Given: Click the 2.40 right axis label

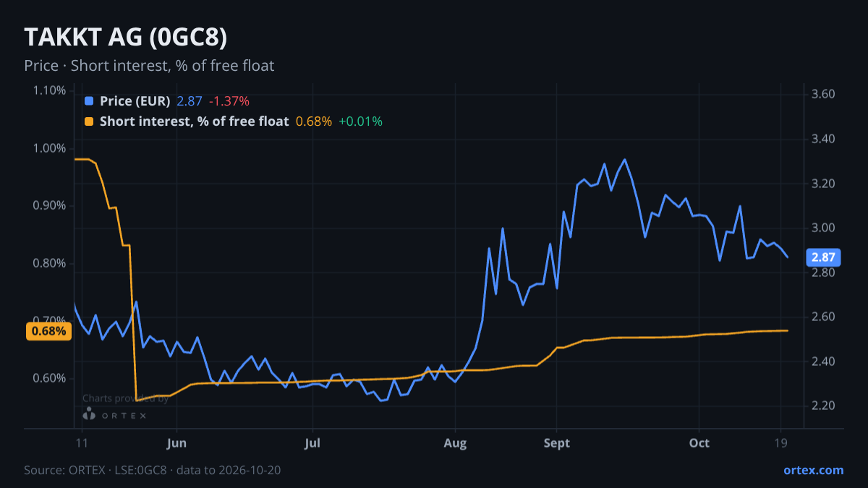Looking at the screenshot, I should [x=824, y=361].
